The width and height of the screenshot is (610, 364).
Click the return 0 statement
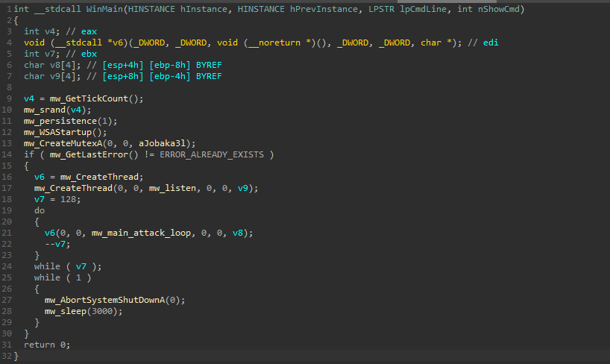(x=47, y=345)
